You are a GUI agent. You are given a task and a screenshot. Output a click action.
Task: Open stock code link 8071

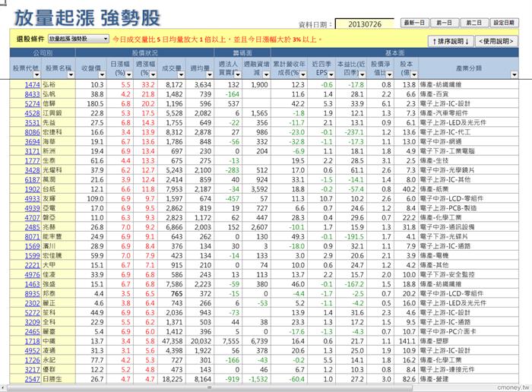pyautogui.click(x=32, y=237)
